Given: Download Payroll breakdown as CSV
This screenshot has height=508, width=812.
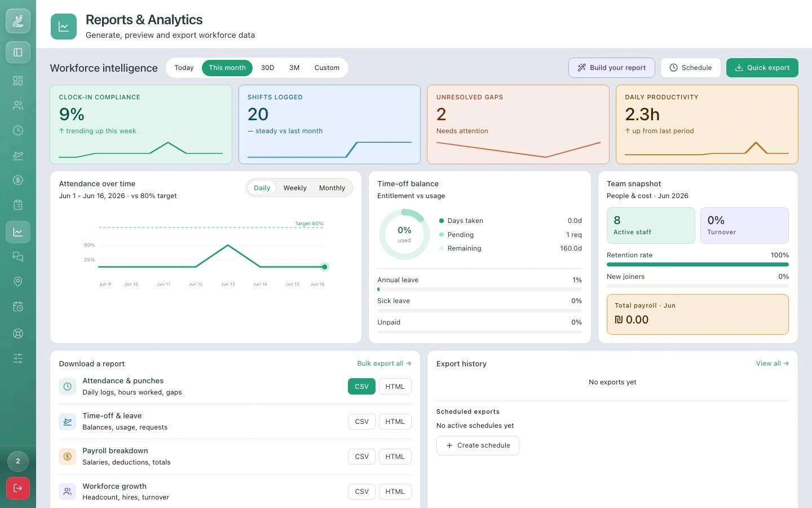Looking at the screenshot, I should pos(361,457).
